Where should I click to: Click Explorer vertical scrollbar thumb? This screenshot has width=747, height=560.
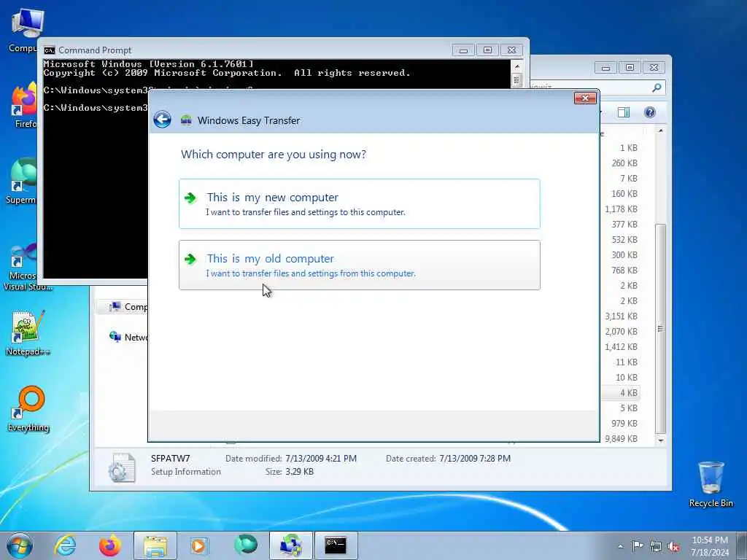[660, 328]
